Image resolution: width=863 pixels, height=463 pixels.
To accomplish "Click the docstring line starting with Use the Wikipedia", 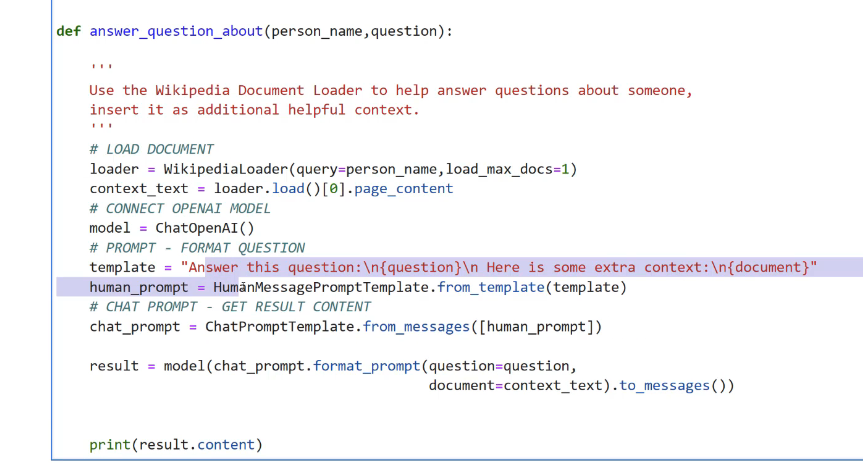I will 390,90.
